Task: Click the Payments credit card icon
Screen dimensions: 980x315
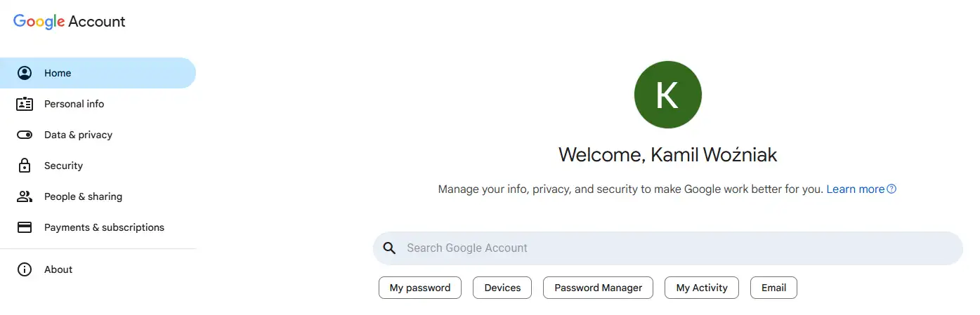Action: [25, 227]
